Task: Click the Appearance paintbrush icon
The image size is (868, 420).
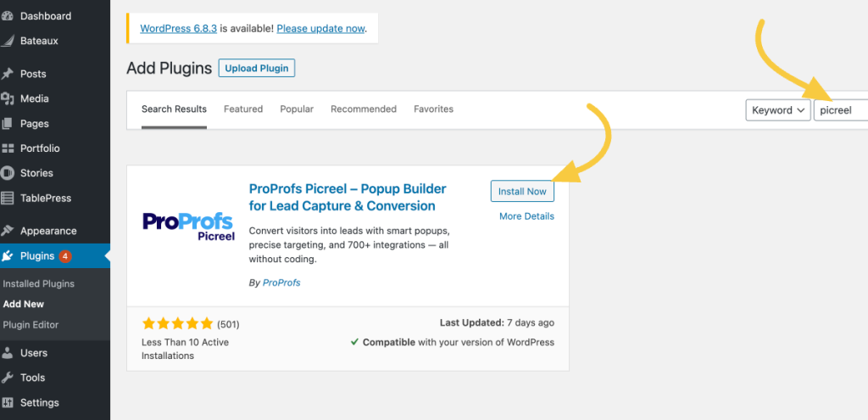Action: (8, 231)
